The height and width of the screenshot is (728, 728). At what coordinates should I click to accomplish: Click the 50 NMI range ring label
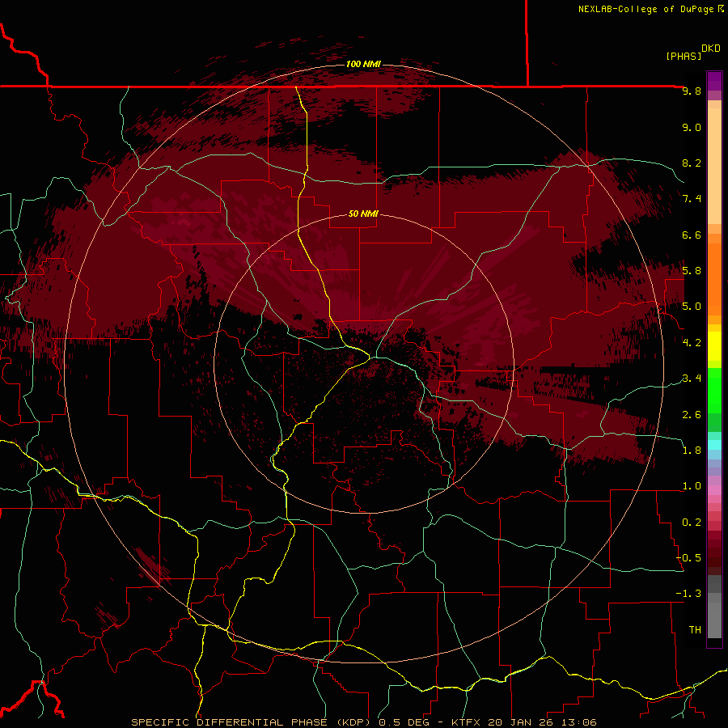point(363,214)
